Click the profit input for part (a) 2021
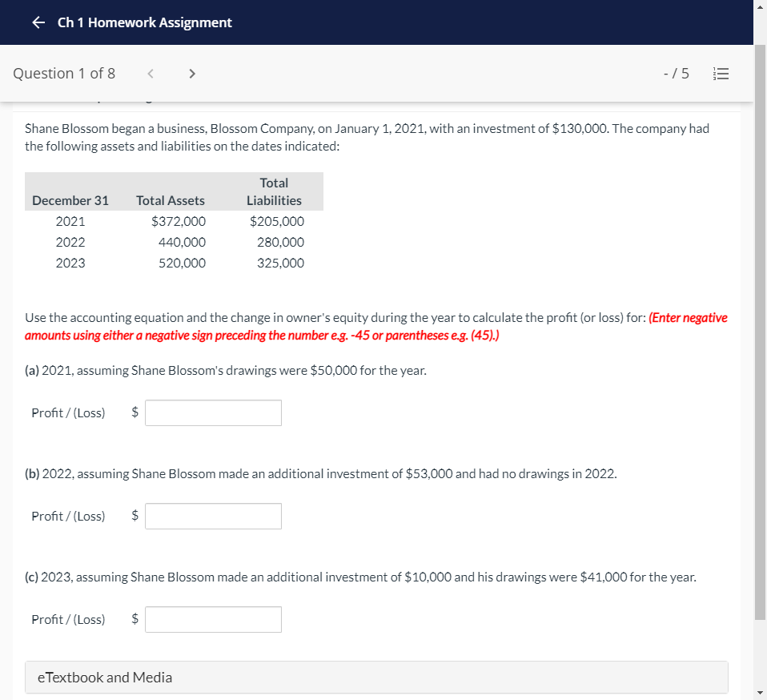The image size is (767, 700). point(213,412)
